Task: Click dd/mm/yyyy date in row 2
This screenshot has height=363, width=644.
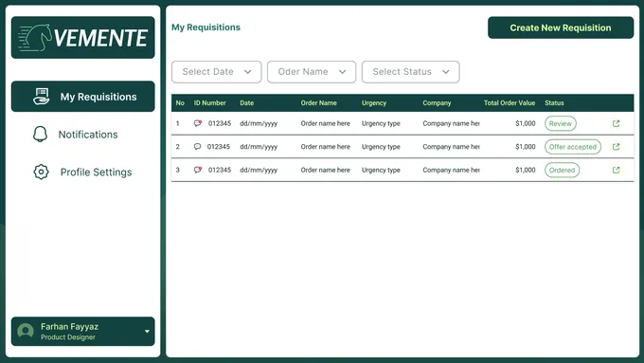Action: (259, 147)
